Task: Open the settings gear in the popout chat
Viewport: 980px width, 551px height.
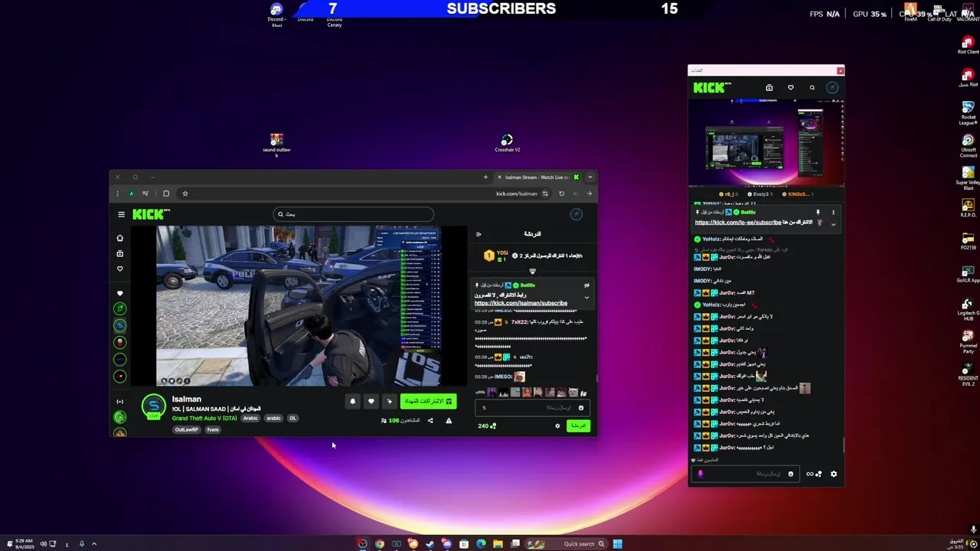Action: pyautogui.click(x=834, y=474)
